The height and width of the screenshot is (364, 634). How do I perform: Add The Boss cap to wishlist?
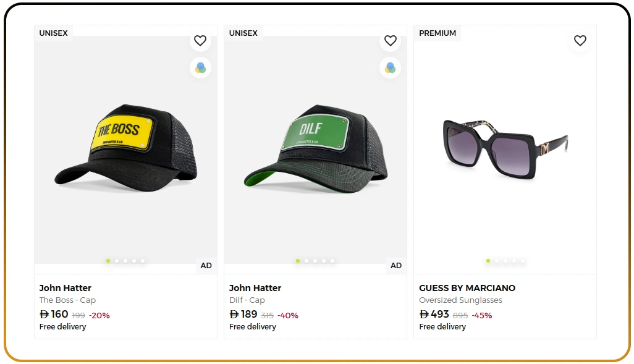point(200,40)
